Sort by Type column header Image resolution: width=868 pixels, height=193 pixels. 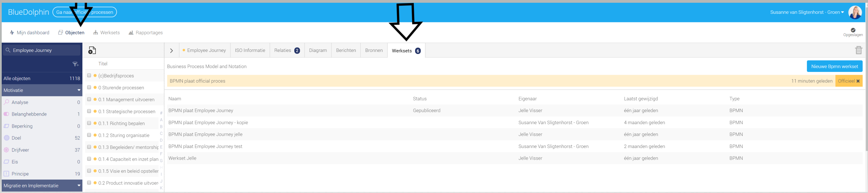click(x=734, y=99)
